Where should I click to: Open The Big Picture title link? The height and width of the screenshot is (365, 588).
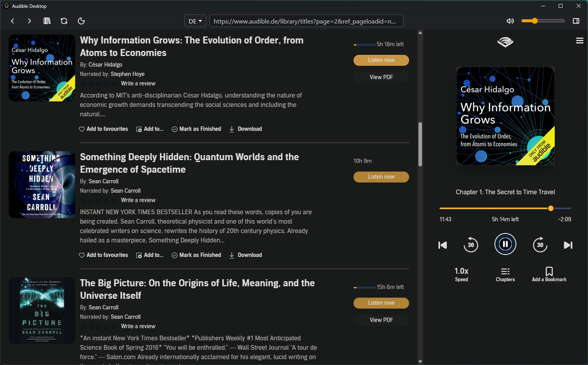point(197,289)
